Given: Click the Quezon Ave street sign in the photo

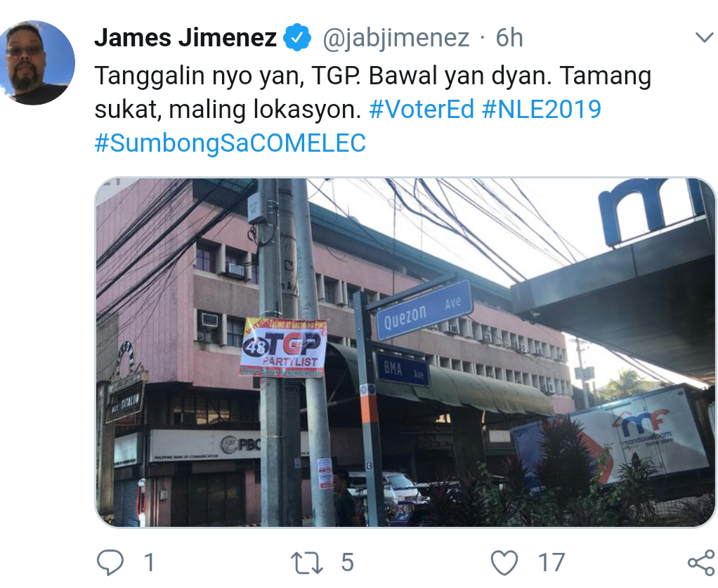Looking at the screenshot, I should [424, 310].
